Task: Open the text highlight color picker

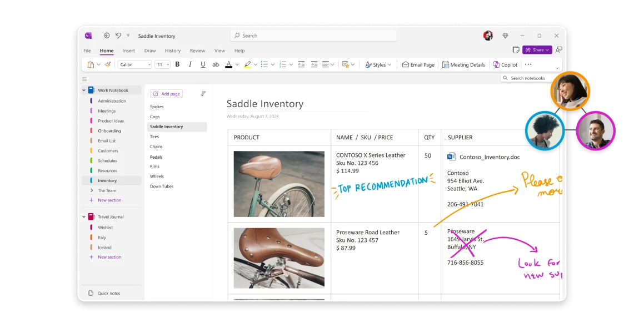Action: (x=254, y=64)
